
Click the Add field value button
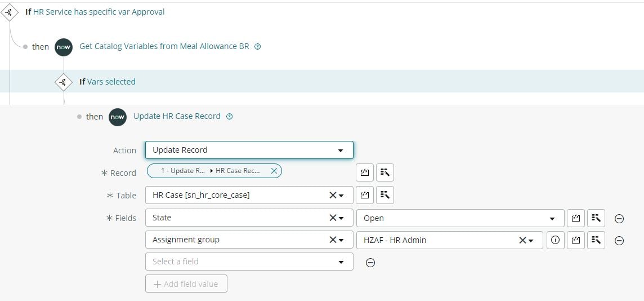pyautogui.click(x=186, y=284)
